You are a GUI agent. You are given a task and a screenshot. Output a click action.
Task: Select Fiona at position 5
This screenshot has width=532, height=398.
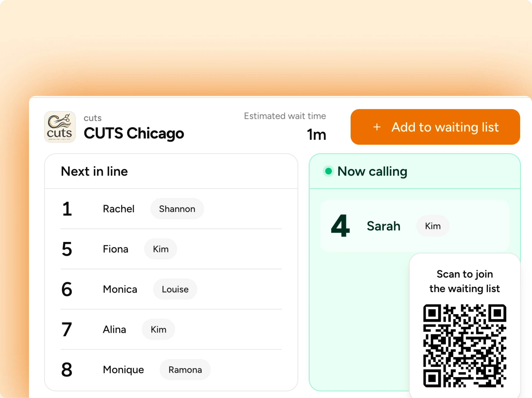(115, 249)
